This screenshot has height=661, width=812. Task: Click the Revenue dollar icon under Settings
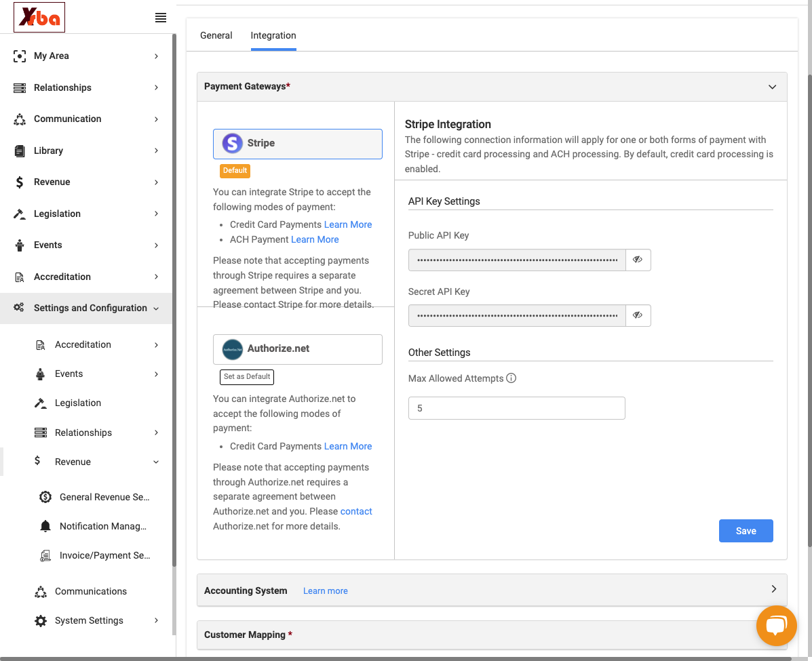click(37, 460)
